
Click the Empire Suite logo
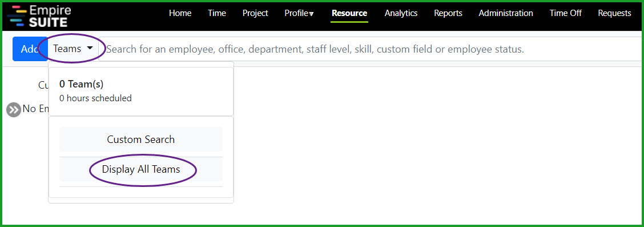coord(39,15)
